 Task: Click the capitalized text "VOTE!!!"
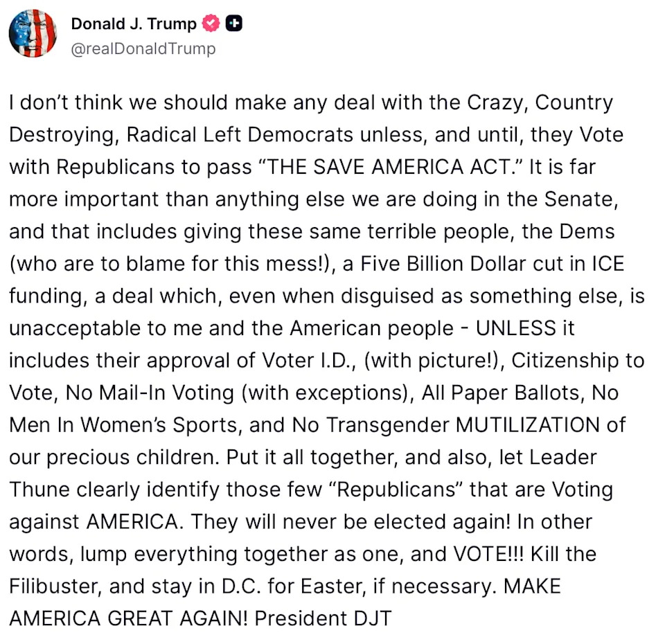click(492, 553)
